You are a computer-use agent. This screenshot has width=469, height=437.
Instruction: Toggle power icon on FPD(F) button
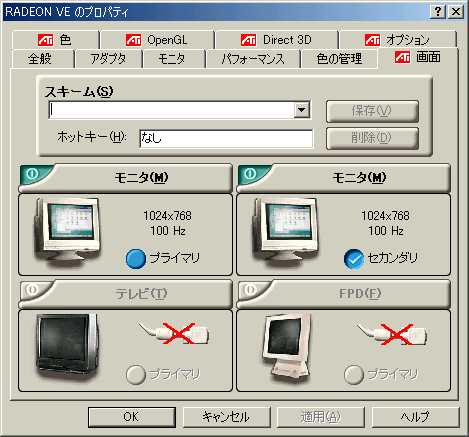(x=250, y=289)
